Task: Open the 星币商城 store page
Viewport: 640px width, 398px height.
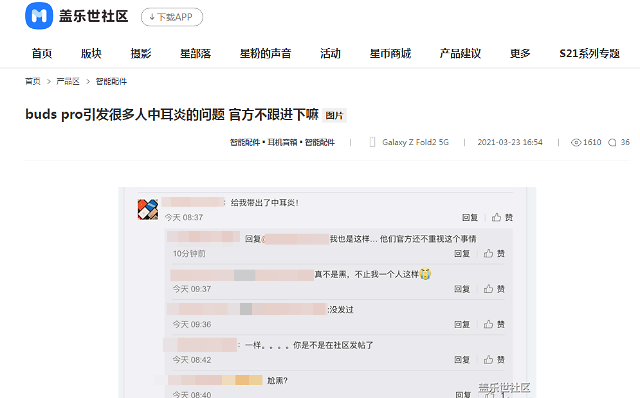Action: click(x=390, y=53)
